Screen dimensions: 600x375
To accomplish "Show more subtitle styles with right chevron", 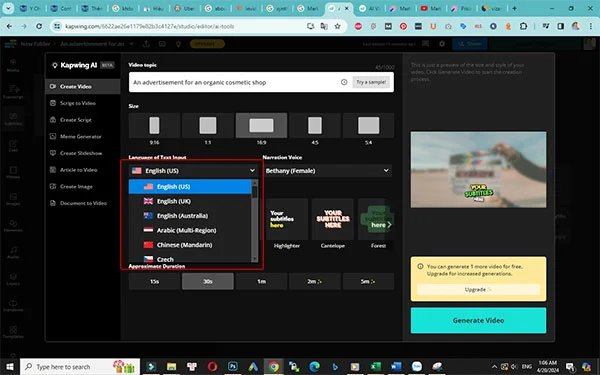I will pos(389,225).
